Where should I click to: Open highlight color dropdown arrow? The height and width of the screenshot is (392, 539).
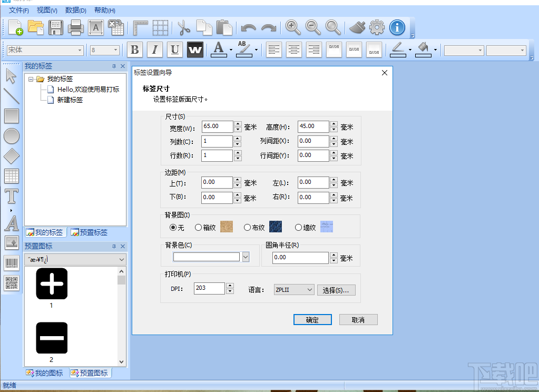(257, 50)
